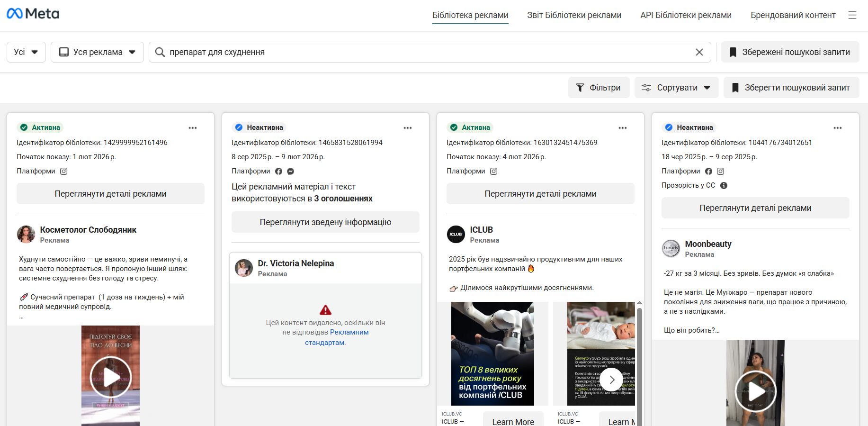This screenshot has height=426, width=868.
Task: Click Неактивна status badge on Dr. Victoria ad
Action: (259, 127)
